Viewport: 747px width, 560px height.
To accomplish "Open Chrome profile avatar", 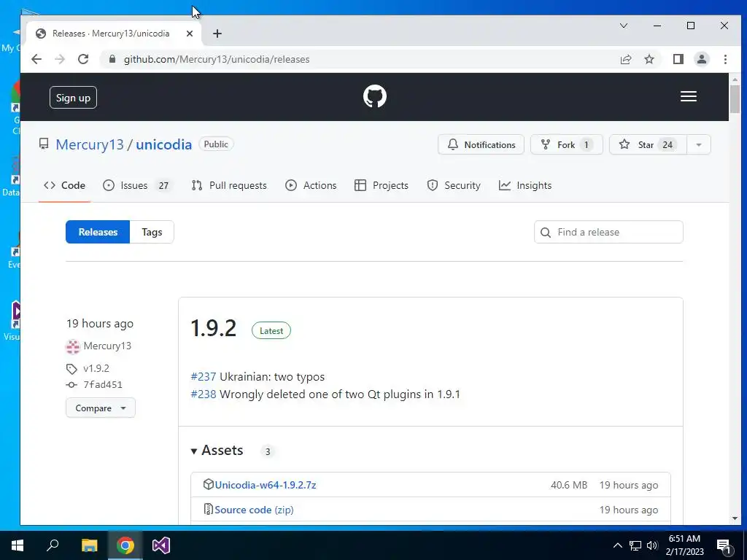I will pos(702,59).
